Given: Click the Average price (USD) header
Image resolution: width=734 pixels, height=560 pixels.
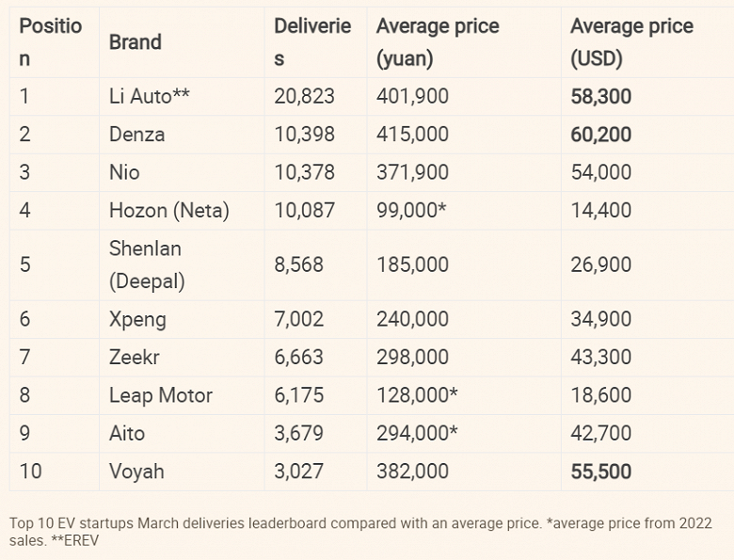Looking at the screenshot, I should click(631, 41).
